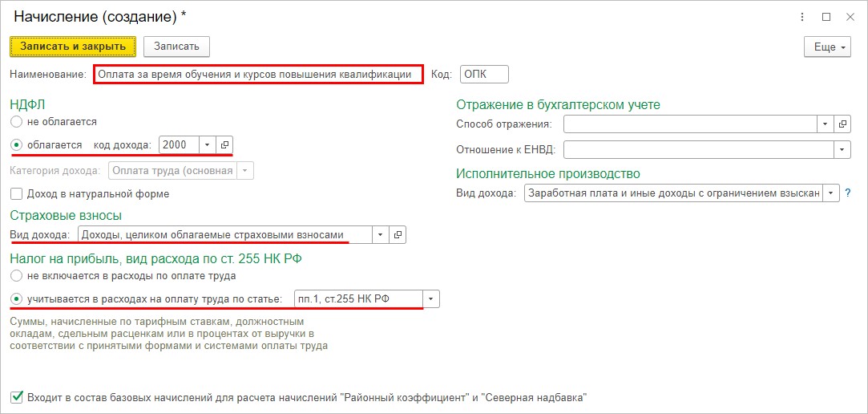
Task: Open the three-dot window menu icon
Action: pyautogui.click(x=802, y=17)
